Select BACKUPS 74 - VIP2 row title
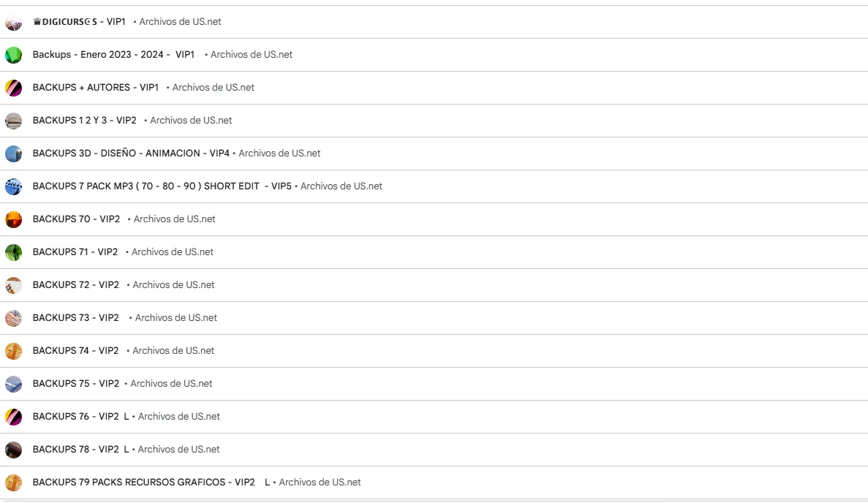Viewport: 868px width, 503px height. 76,351
